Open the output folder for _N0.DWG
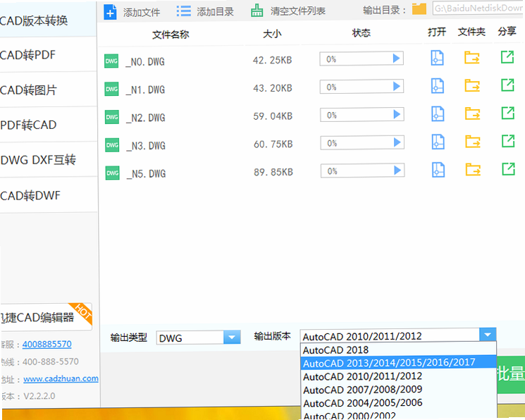The width and height of the screenshot is (525, 420). pos(472,58)
